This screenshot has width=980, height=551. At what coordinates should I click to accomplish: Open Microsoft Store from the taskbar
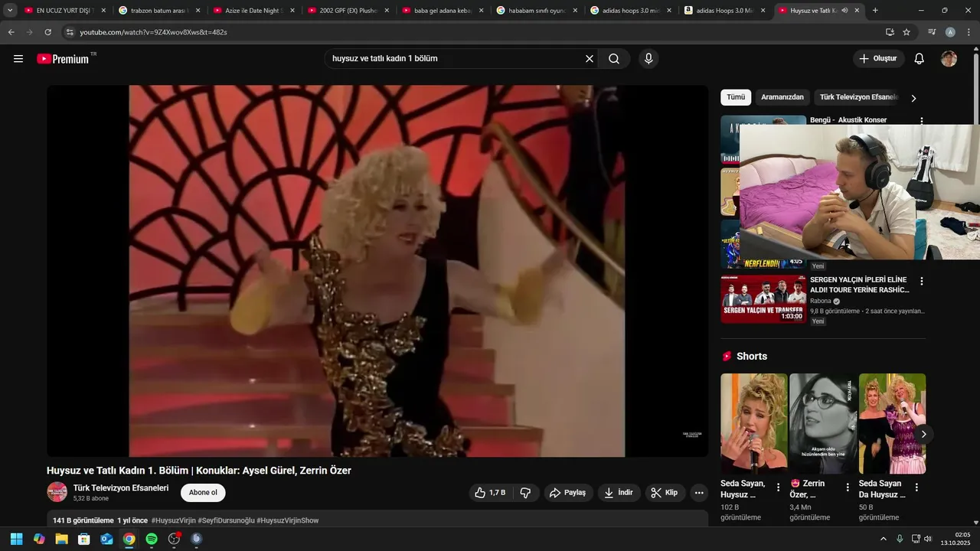coord(84,539)
